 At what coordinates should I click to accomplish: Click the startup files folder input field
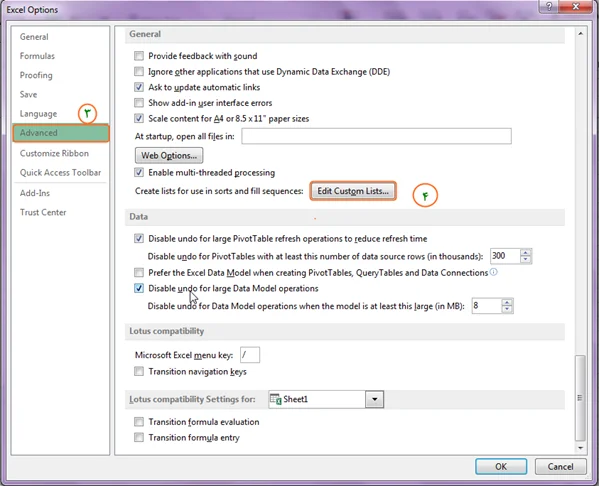click(376, 136)
